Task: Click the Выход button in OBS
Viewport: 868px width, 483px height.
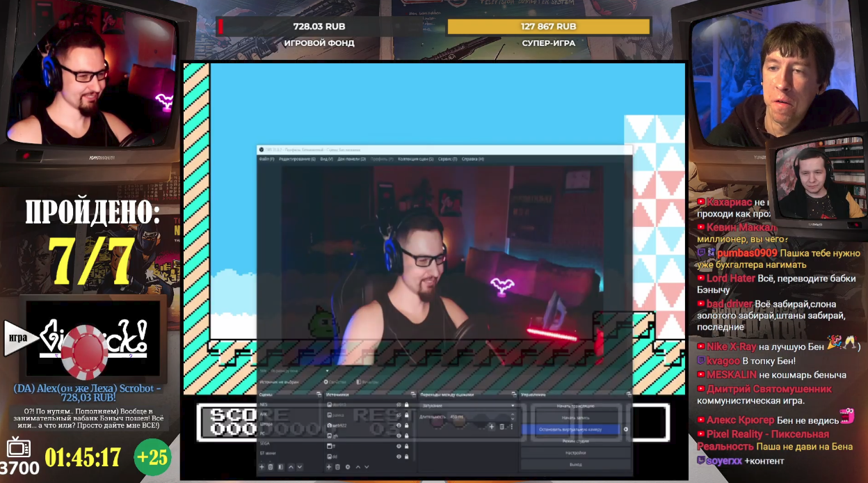Action: (x=575, y=464)
